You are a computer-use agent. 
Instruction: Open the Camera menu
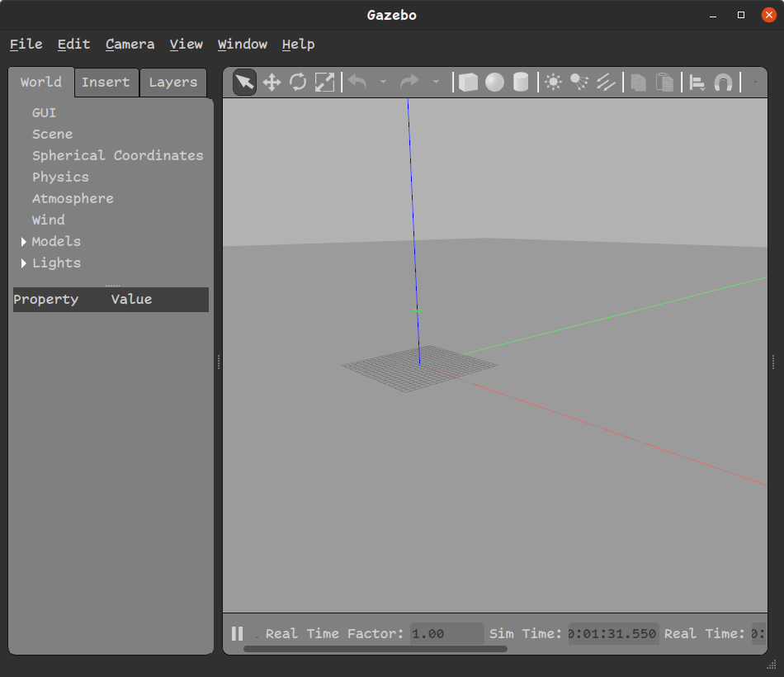(x=130, y=44)
